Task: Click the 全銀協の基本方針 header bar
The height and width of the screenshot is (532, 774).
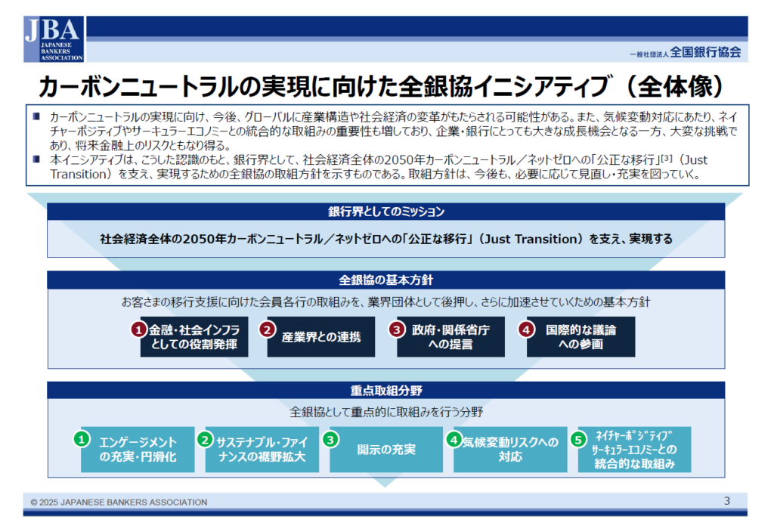Action: coord(386,280)
